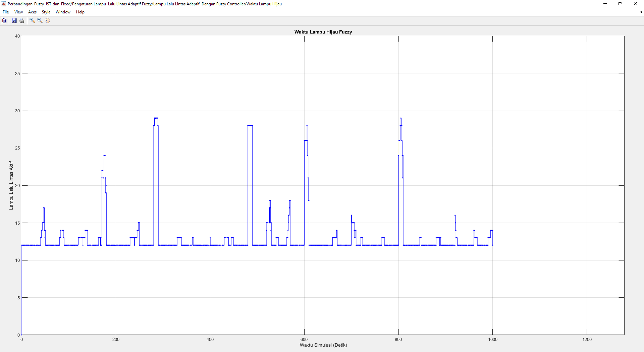Click the y-axis tick label 40
The width and height of the screenshot is (644, 352).
click(x=17, y=36)
